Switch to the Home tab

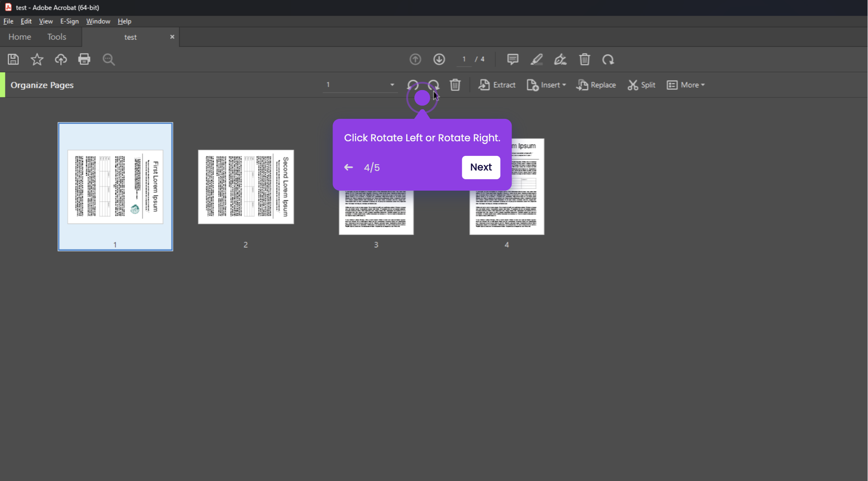click(20, 37)
